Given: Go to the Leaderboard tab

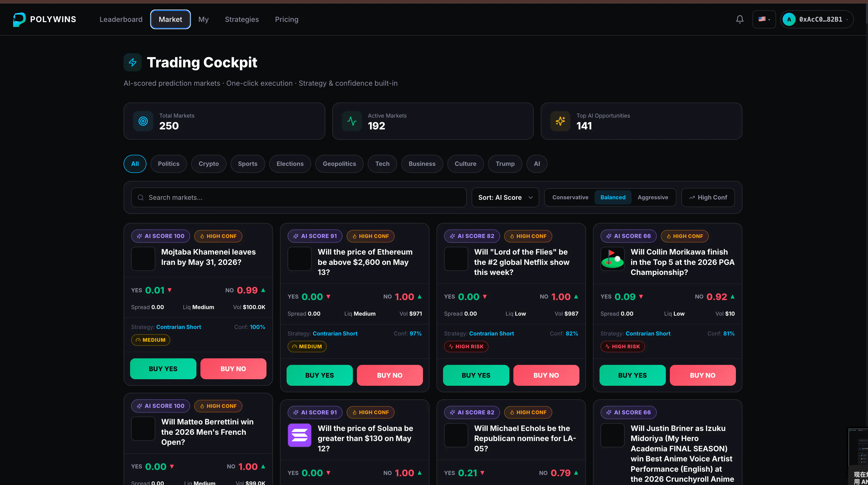Looking at the screenshot, I should coord(121,19).
